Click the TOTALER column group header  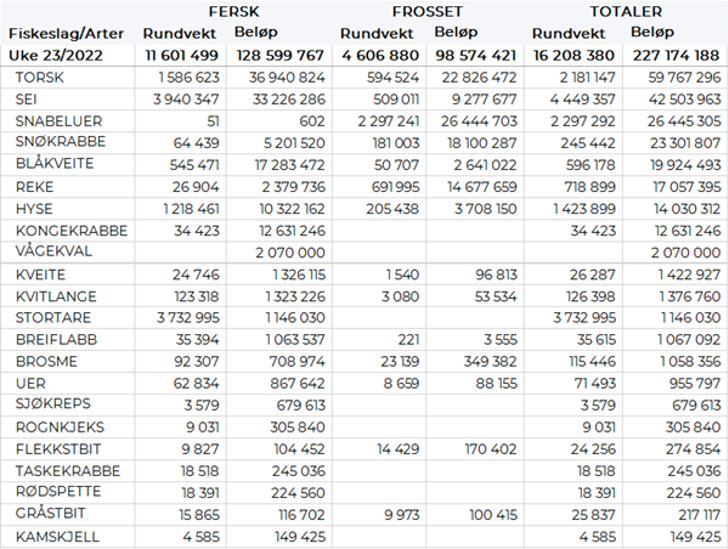625,11
